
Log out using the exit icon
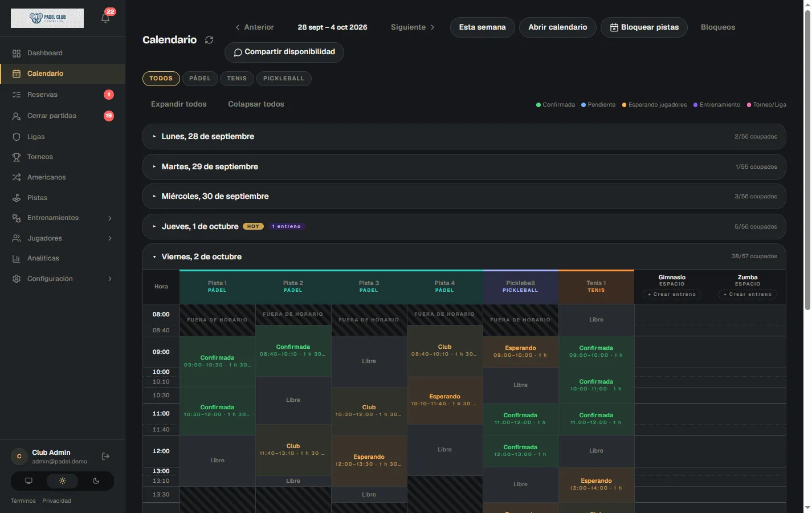[105, 457]
